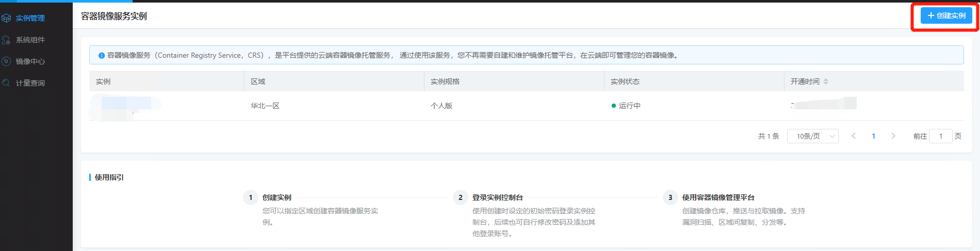The height and width of the screenshot is (251, 980).
Task: Click the info icon in the CRS notice banner
Action: tap(102, 55)
